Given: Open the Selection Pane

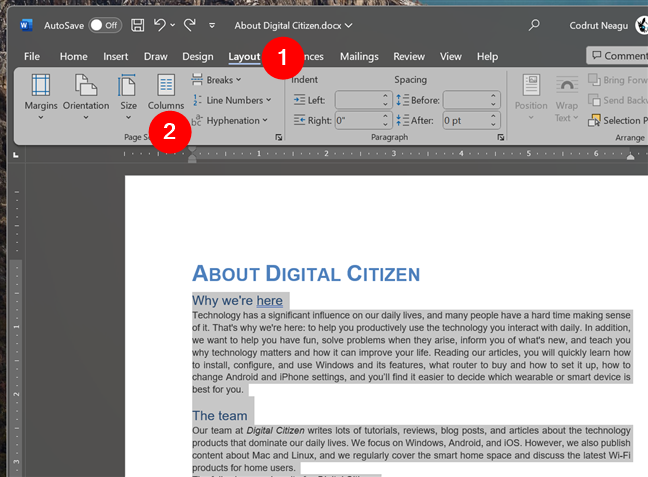Looking at the screenshot, I should 618,120.
